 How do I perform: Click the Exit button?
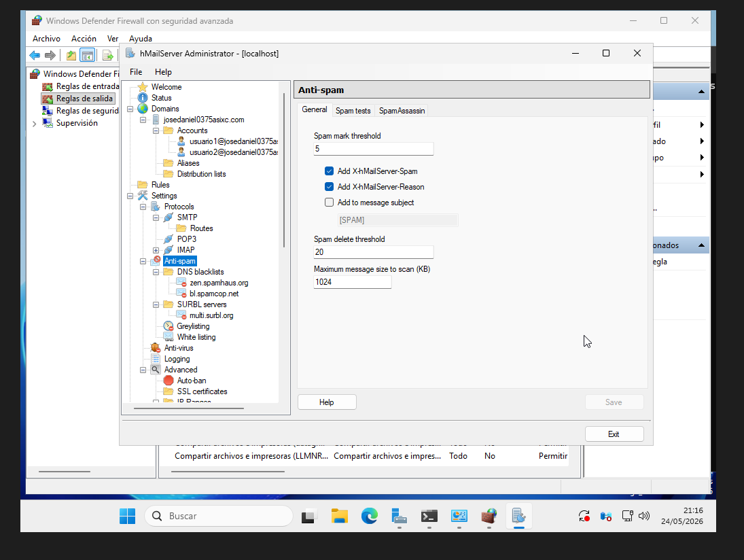[614, 434]
